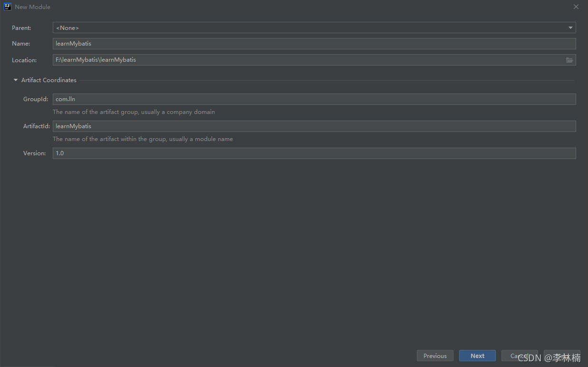Click hint text 'usually a company domain'
Screen dimensions: 588x367
pos(178,112)
